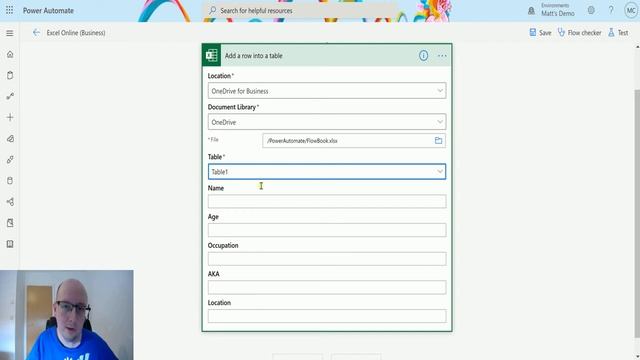Viewport: 640px width, 360px height.
Task: Open Approvals clipboard icon in sidebar
Action: 10,75
